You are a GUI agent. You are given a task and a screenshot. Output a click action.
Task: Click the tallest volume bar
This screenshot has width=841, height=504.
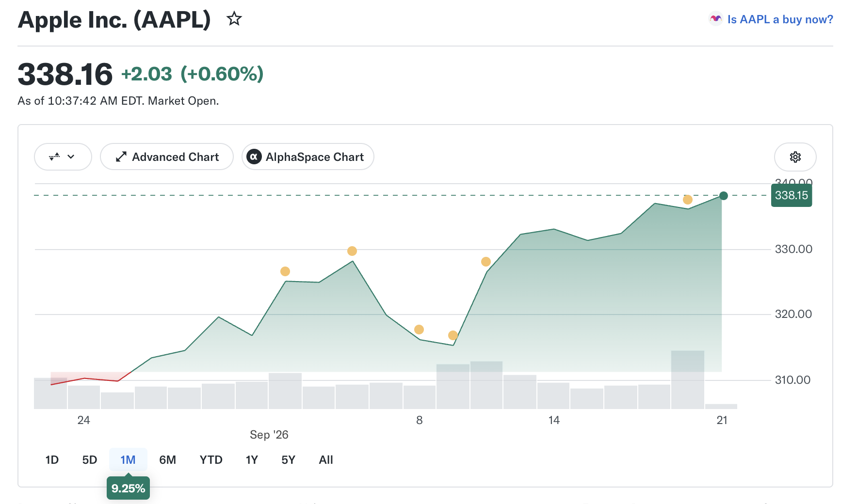(x=688, y=379)
